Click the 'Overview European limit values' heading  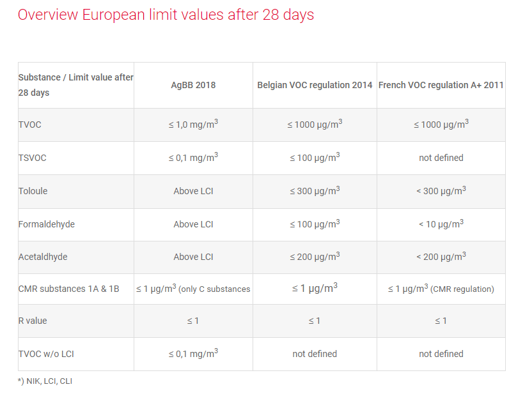tap(166, 15)
